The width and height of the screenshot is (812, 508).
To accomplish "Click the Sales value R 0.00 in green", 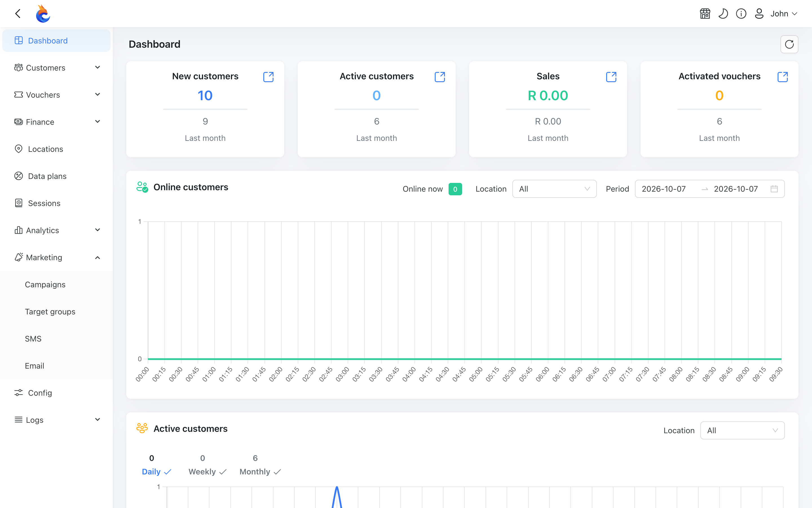I will [x=548, y=95].
